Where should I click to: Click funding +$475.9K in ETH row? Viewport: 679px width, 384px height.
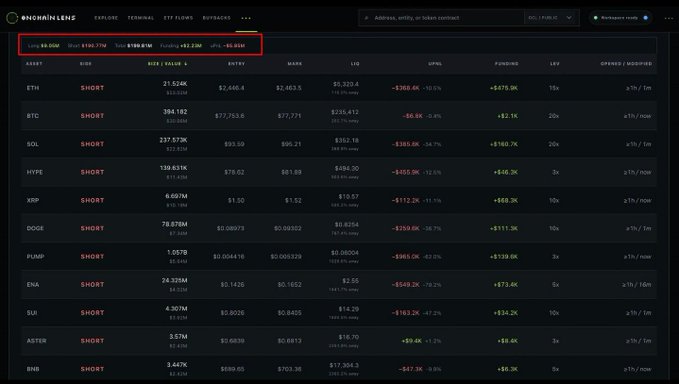(x=504, y=88)
